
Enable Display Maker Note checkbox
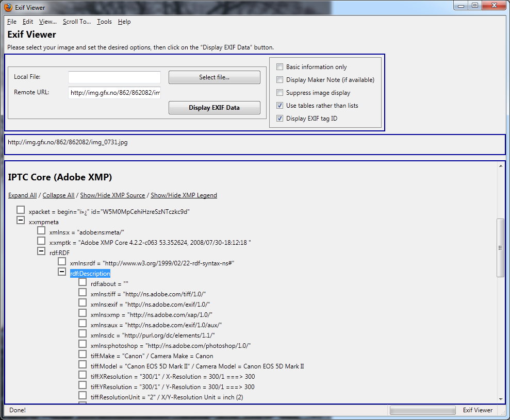point(279,80)
